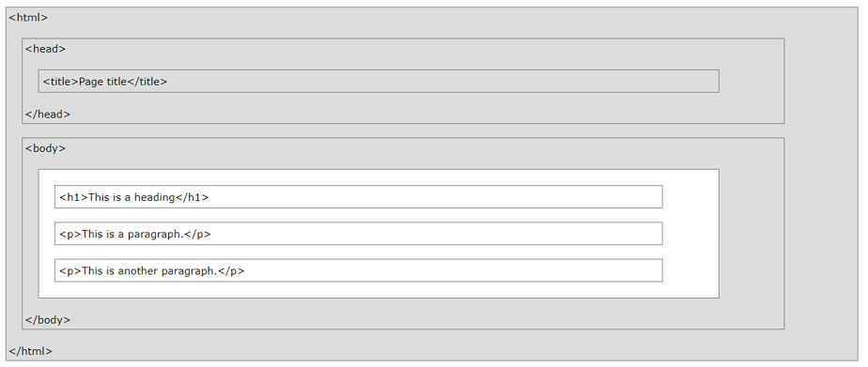Click the This is a paragraph box
Image resolution: width=868 pixels, height=367 pixels.
tap(358, 233)
